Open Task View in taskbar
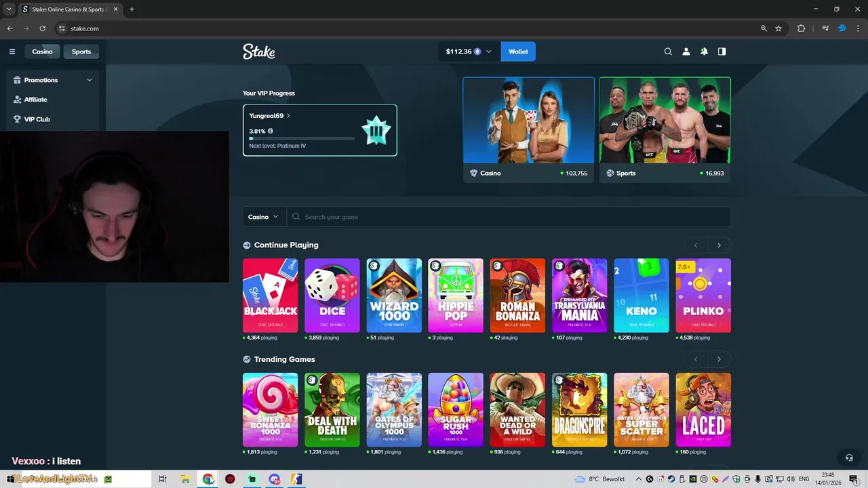 [163, 479]
